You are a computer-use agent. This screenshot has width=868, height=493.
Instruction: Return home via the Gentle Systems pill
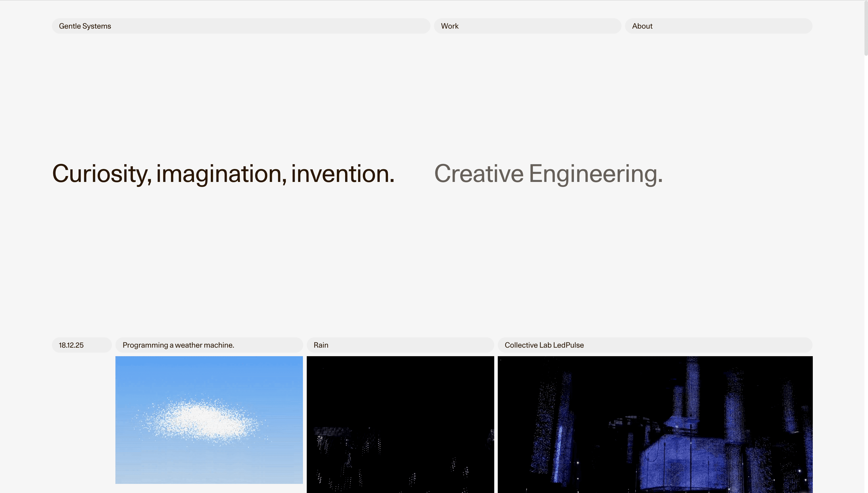85,26
